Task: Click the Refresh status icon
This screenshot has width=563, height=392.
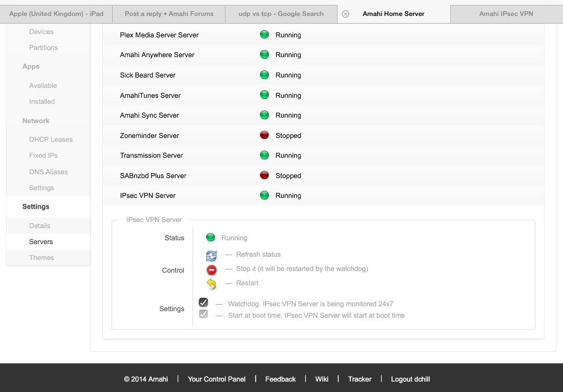Action: (211, 256)
